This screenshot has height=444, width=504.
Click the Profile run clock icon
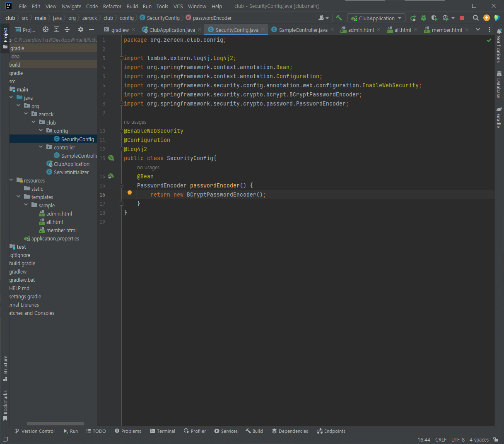tap(445, 18)
